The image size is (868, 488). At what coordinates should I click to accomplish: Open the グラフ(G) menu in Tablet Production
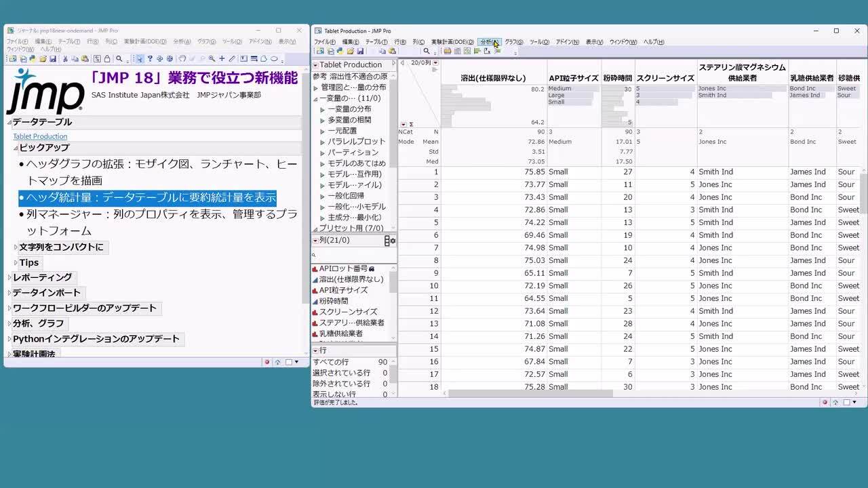tap(513, 42)
